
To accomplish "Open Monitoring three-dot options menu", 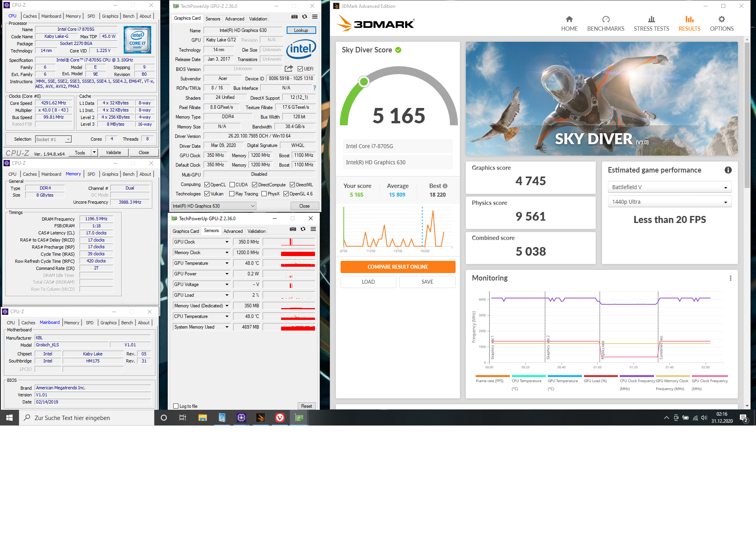I will [730, 278].
